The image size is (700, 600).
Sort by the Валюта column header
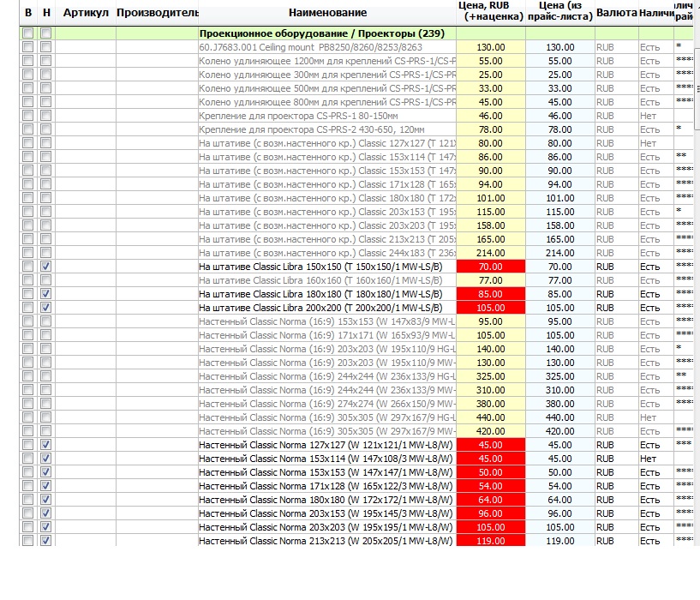617,13
